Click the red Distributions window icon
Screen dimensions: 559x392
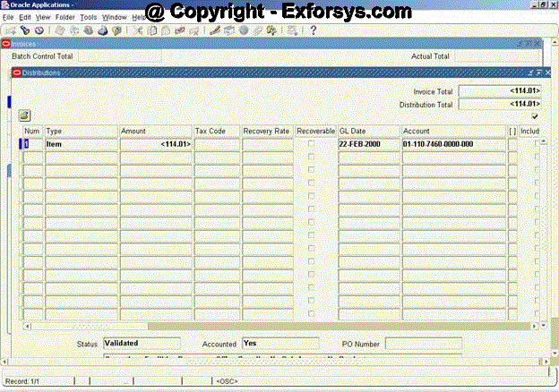tap(16, 72)
